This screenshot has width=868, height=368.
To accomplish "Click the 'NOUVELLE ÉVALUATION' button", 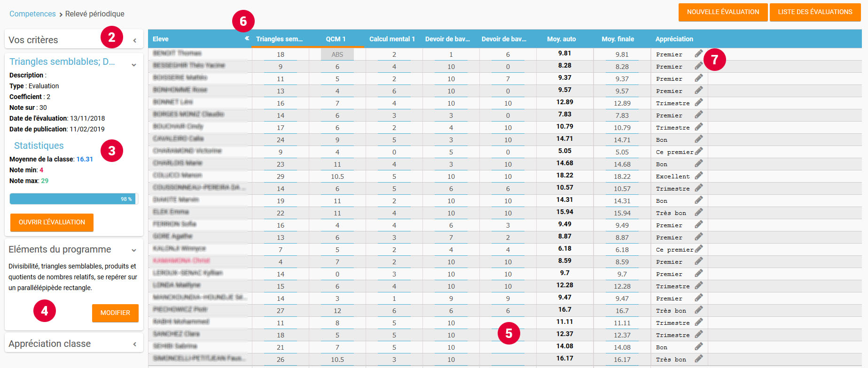I will (x=723, y=12).
